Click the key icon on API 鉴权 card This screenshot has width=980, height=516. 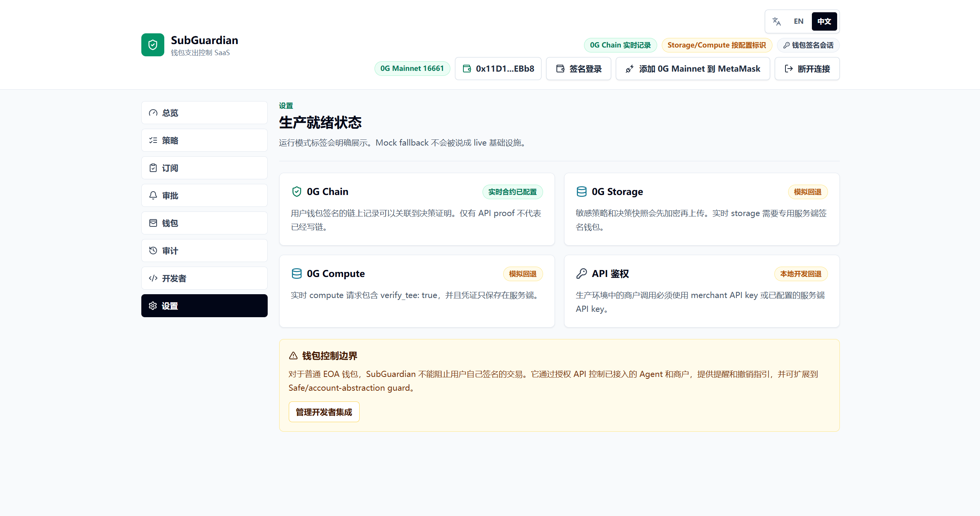[x=581, y=274]
